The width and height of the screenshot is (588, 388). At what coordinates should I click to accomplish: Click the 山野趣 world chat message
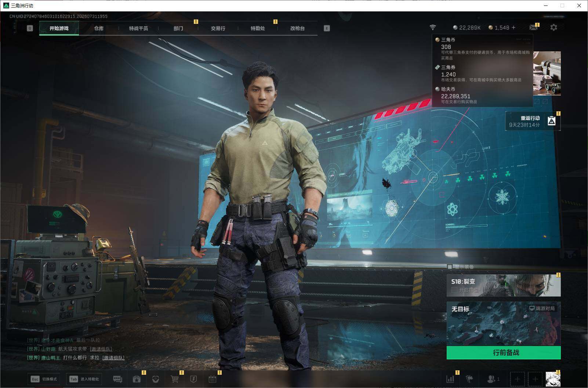coord(70,349)
